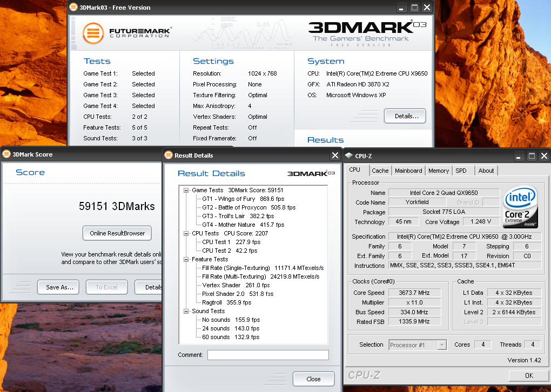
Task: Select the GT1 - Wings of Fury result
Action: [x=243, y=199]
